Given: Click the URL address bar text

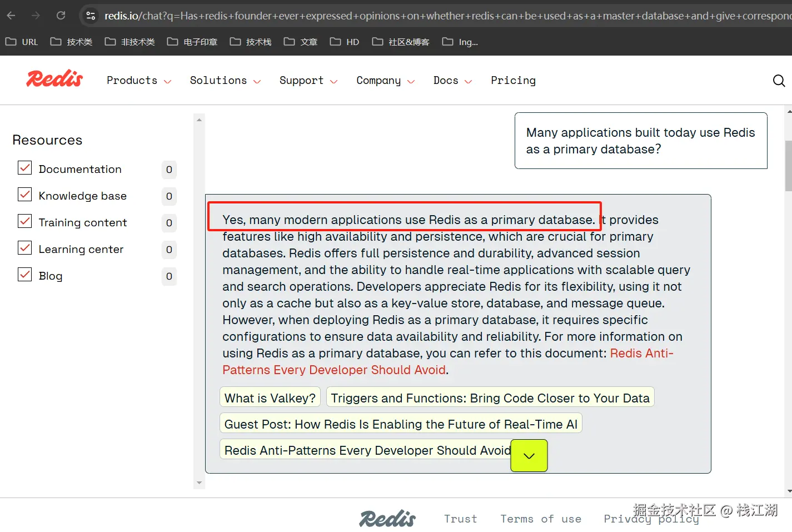Looking at the screenshot, I should click(447, 16).
